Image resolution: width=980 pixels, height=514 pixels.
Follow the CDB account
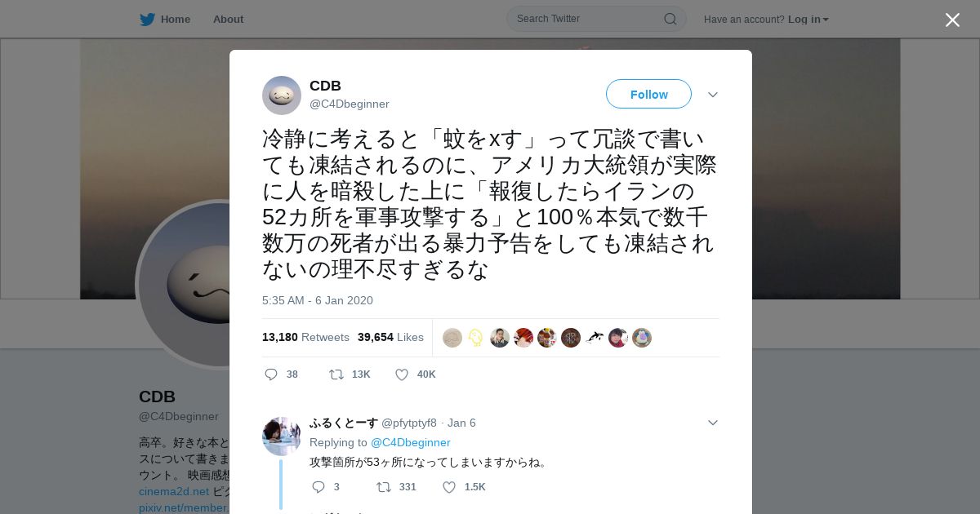[648, 94]
